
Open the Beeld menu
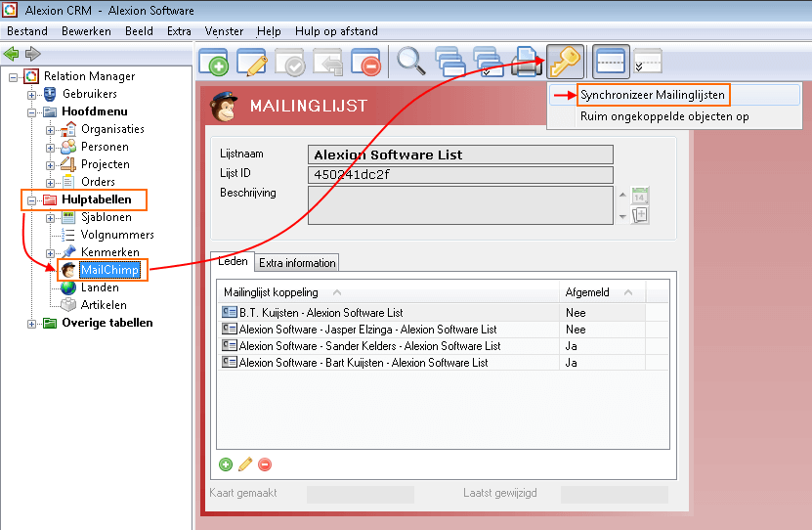click(139, 31)
